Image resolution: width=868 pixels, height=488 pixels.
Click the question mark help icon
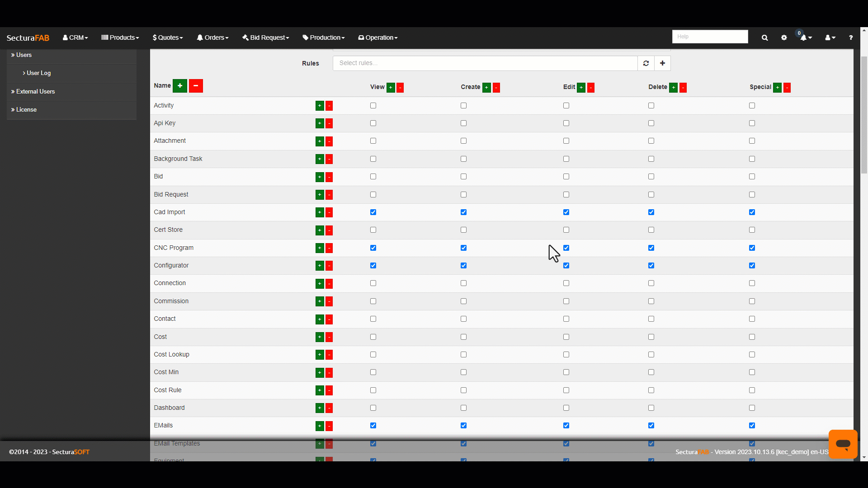[851, 38]
